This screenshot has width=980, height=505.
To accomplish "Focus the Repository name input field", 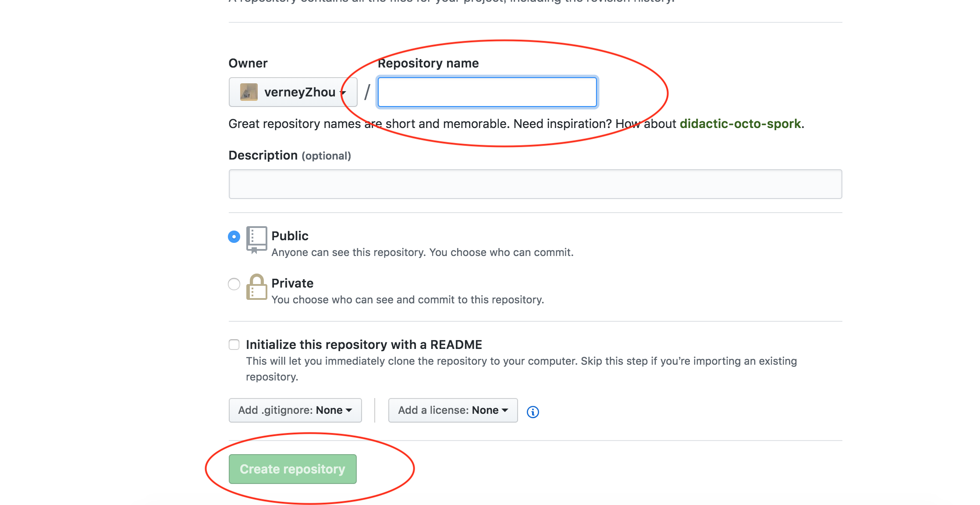I will click(487, 92).
